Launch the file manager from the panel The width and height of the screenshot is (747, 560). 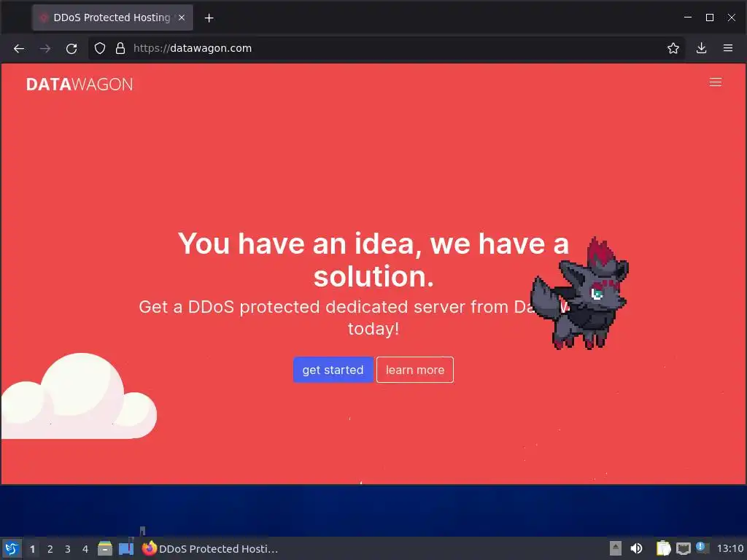tap(105, 548)
